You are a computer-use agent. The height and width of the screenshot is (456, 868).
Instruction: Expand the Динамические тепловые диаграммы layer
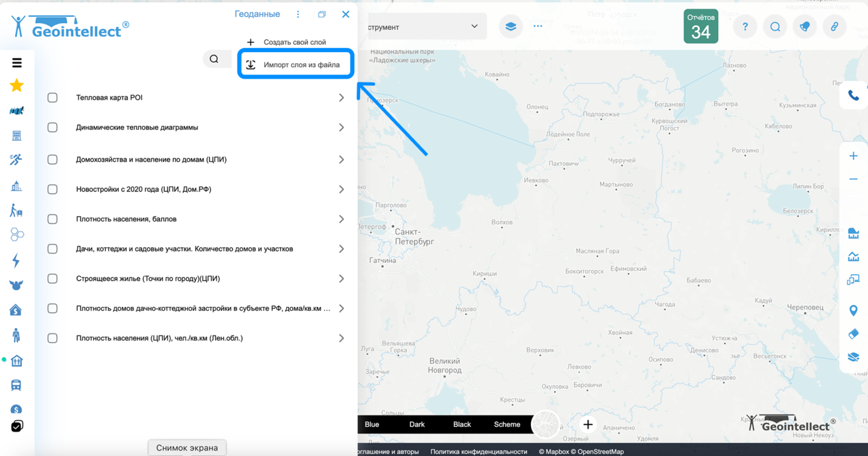click(341, 127)
